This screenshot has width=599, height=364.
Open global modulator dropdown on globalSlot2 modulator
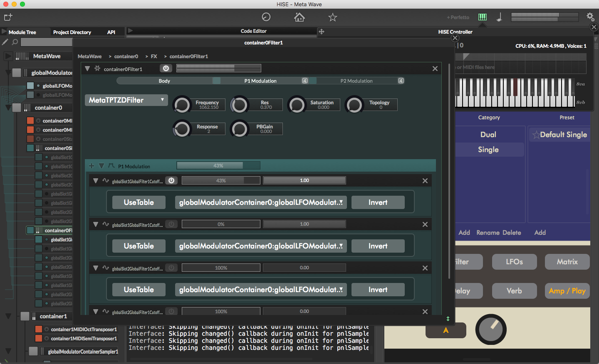click(261, 290)
